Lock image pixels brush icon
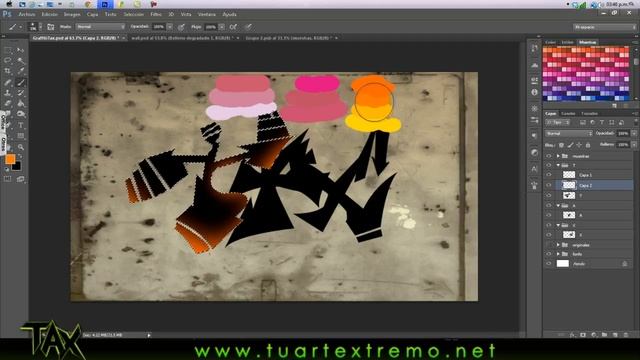640x360 pixels. (x=571, y=145)
